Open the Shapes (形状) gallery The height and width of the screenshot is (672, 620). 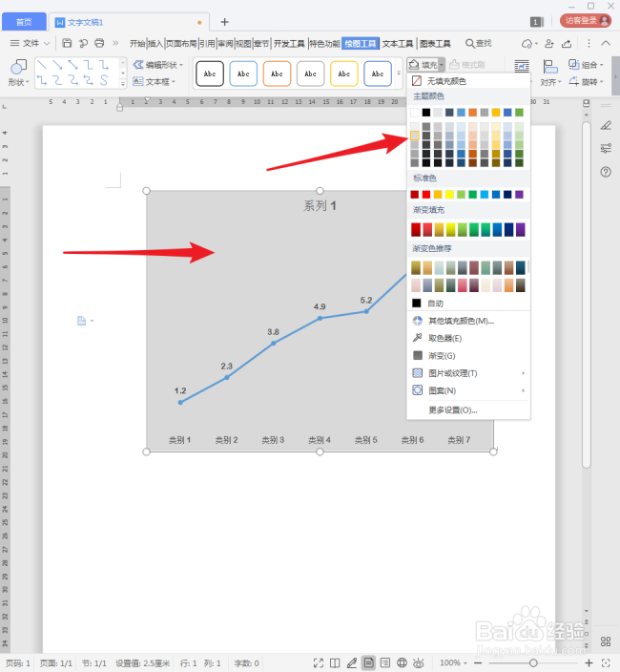[x=18, y=73]
